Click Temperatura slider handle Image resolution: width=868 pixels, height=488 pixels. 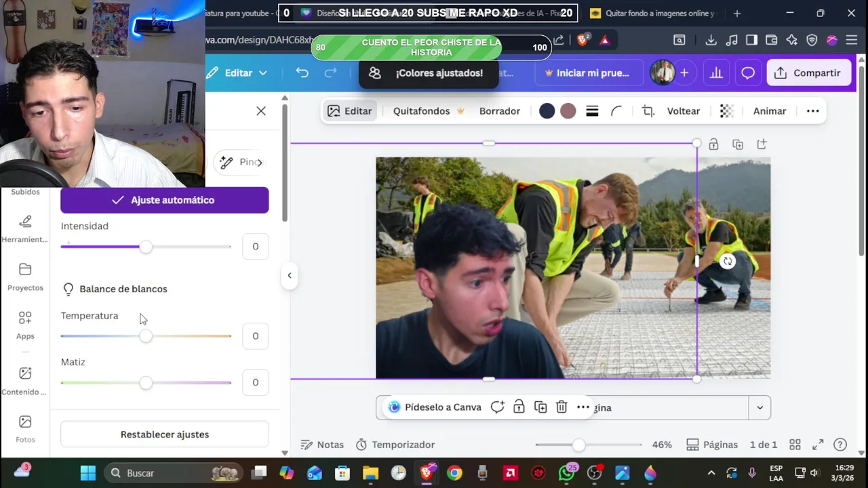coord(146,336)
